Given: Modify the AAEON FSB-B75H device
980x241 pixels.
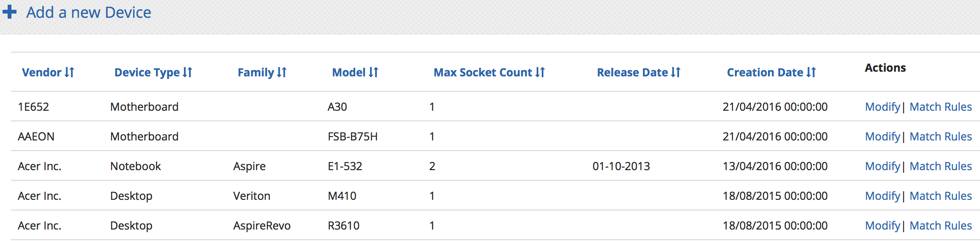Looking at the screenshot, I should [x=883, y=137].
